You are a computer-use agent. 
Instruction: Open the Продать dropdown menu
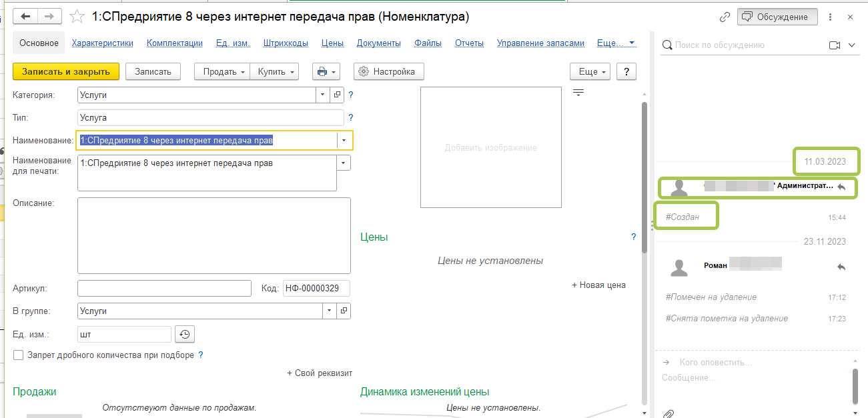[222, 72]
